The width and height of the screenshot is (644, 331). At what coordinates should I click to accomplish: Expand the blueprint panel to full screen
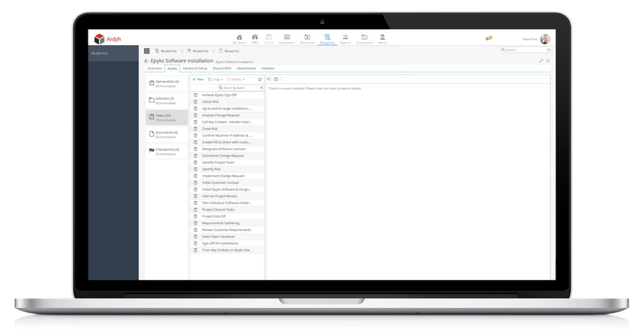click(541, 60)
